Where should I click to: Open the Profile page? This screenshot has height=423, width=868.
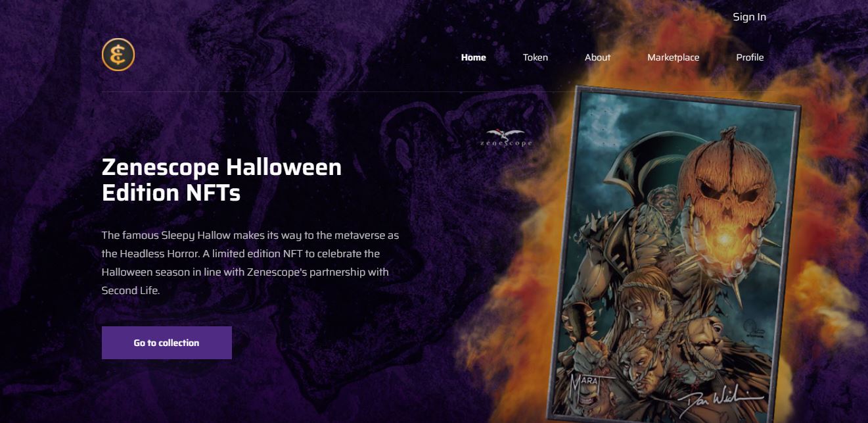click(x=750, y=57)
